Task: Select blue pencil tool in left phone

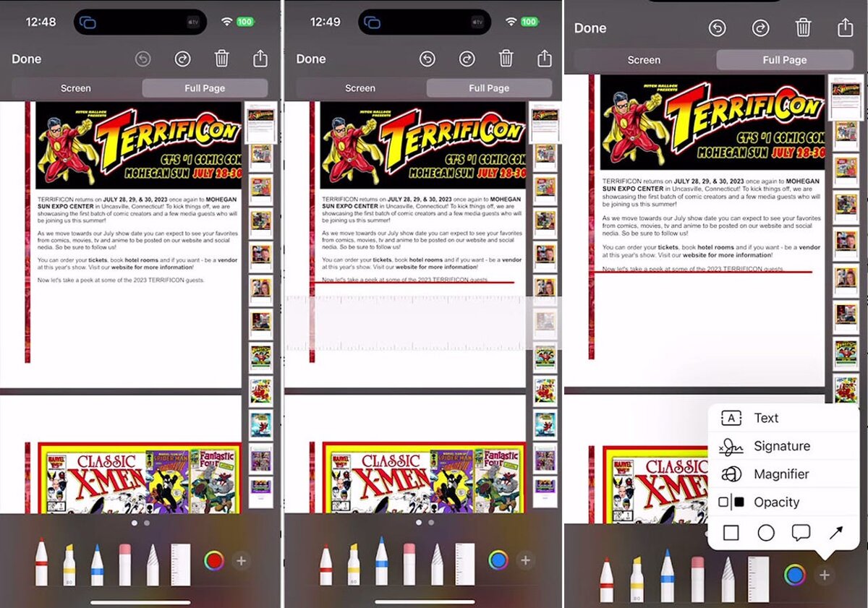Action: click(x=97, y=564)
